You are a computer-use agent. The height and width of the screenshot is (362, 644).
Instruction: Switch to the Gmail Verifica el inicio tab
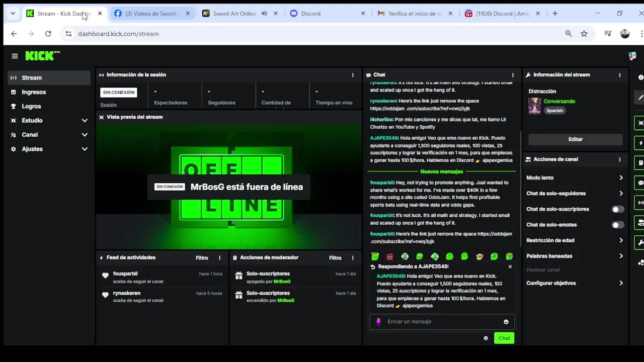pyautogui.click(x=415, y=14)
